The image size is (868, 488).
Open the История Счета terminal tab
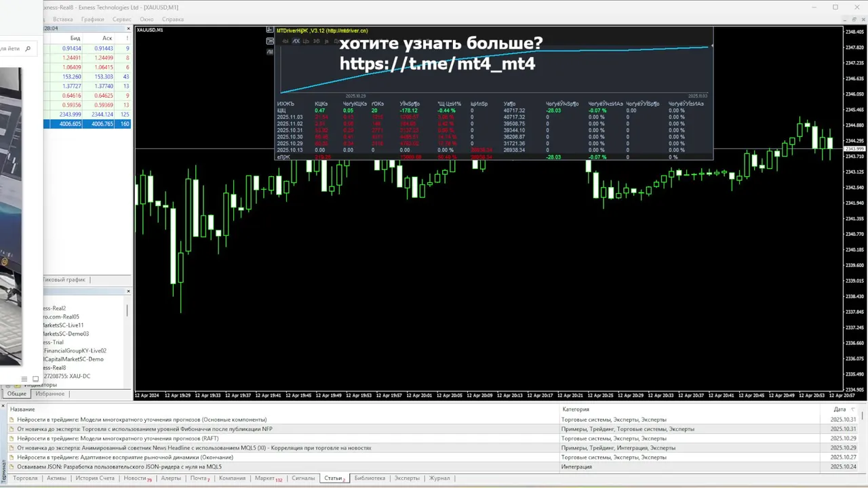pyautogui.click(x=95, y=479)
